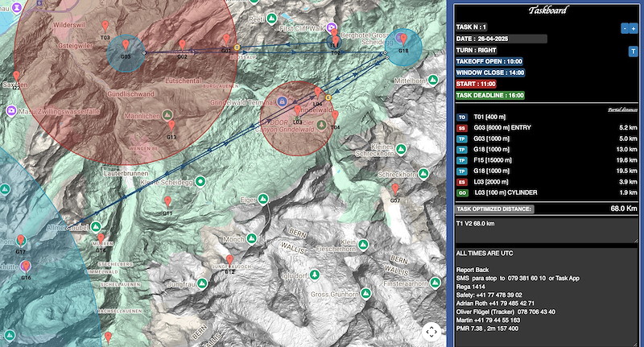Select the TO T01 [400 m] row
Screen dimensions: 644x347
[x=547, y=117]
